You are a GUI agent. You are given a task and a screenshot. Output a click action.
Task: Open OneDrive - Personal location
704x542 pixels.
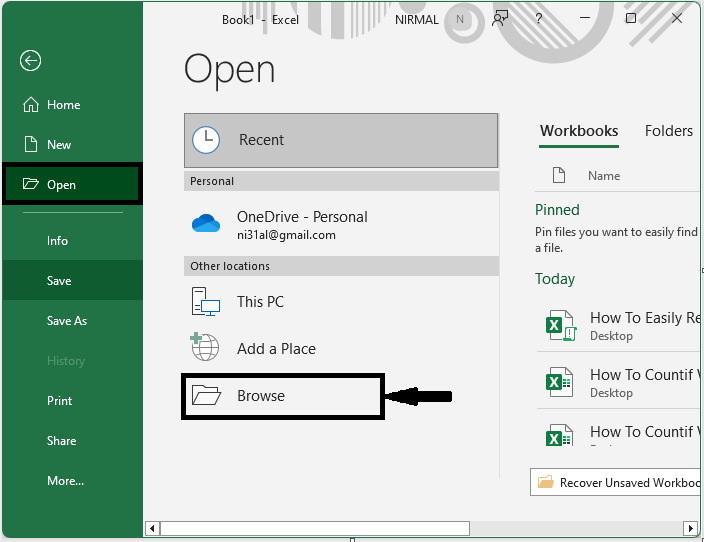pos(341,224)
